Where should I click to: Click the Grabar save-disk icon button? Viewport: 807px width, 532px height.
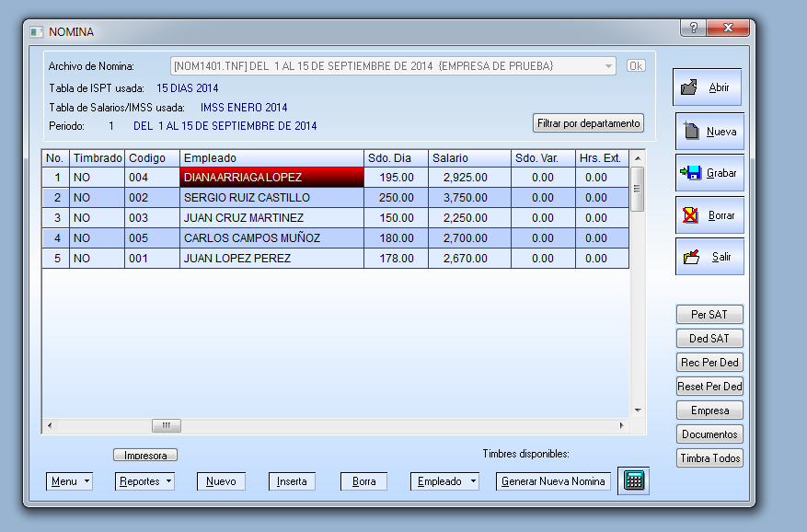pyautogui.click(x=709, y=173)
